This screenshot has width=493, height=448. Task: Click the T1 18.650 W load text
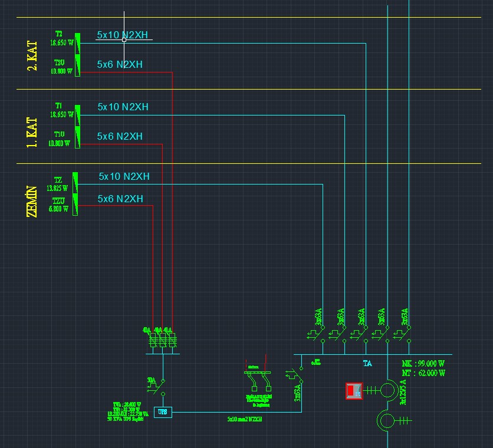[61, 110]
